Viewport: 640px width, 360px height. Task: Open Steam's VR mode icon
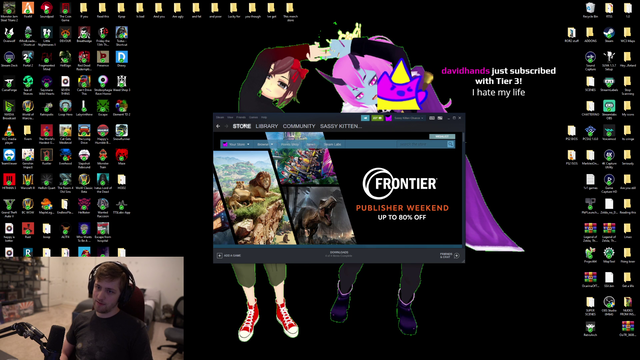tap(432, 118)
